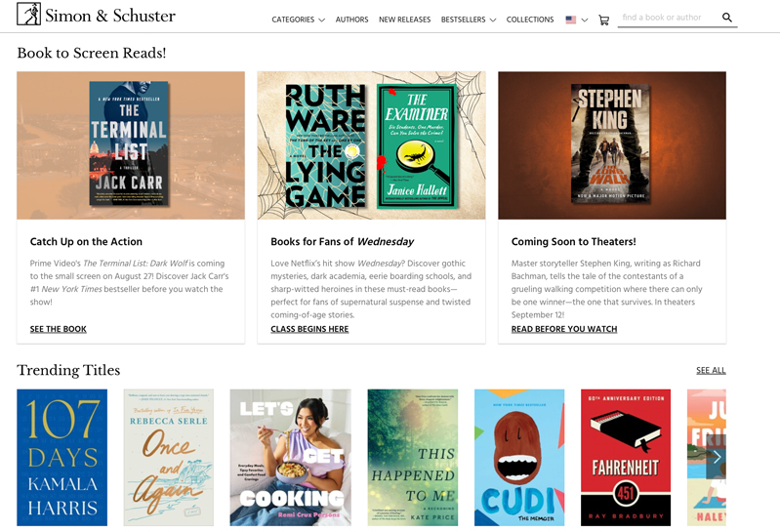Open 107 Days by Kamala Harris
780x532 pixels.
[x=62, y=458]
